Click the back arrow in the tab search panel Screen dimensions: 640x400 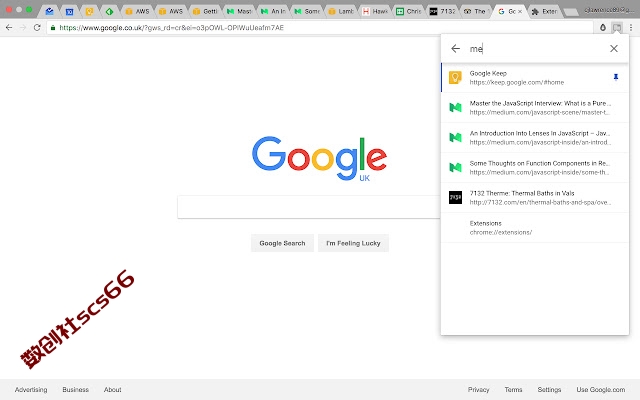pyautogui.click(x=456, y=49)
